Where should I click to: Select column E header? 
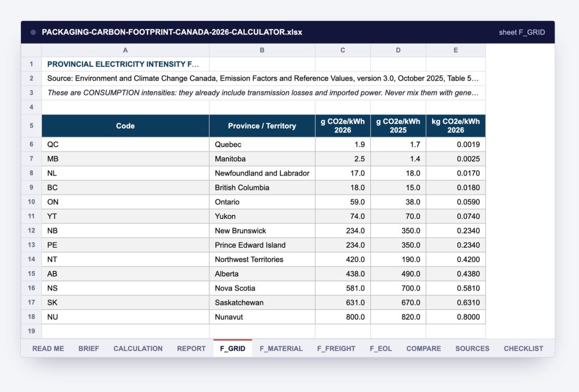[x=456, y=50]
